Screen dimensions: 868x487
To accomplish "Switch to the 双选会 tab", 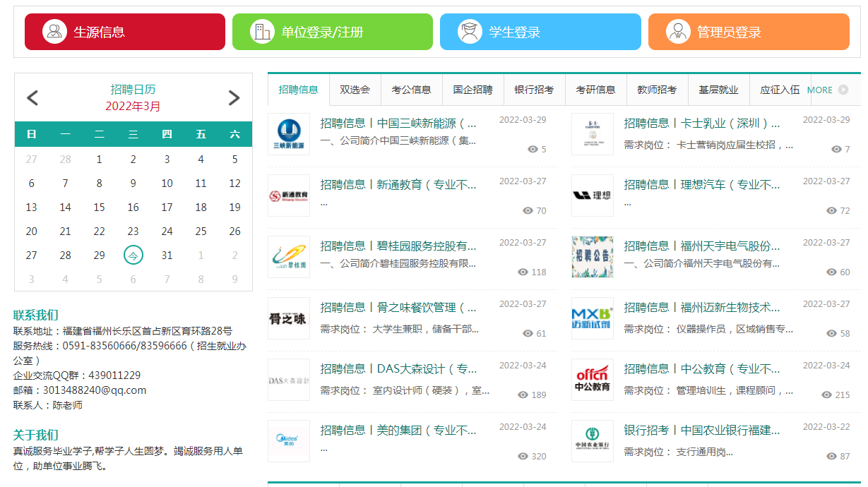I will point(355,90).
